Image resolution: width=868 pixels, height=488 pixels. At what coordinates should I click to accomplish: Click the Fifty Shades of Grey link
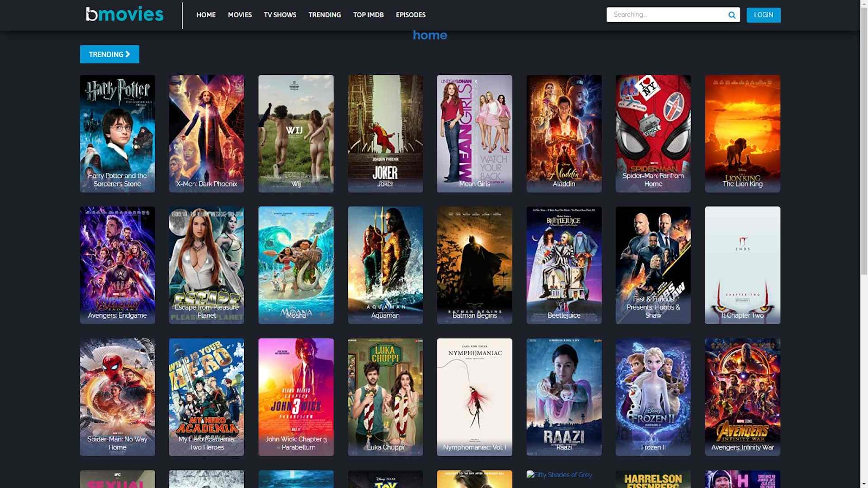click(x=559, y=475)
